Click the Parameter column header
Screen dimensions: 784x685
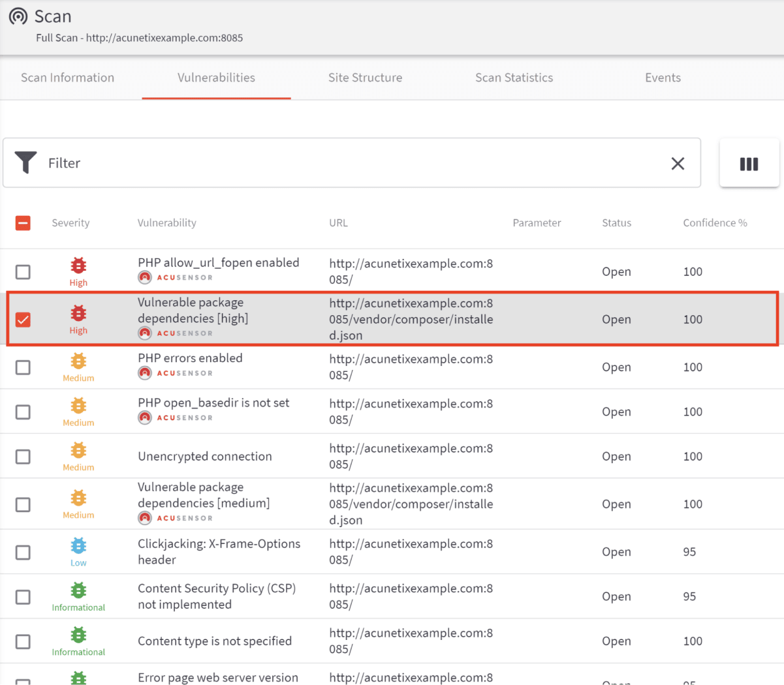[x=537, y=223]
